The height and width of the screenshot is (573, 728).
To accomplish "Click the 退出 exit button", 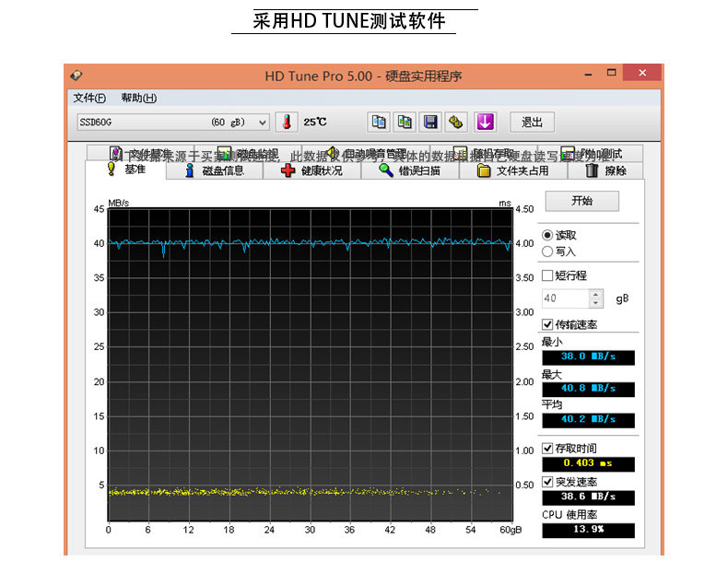I will (532, 122).
